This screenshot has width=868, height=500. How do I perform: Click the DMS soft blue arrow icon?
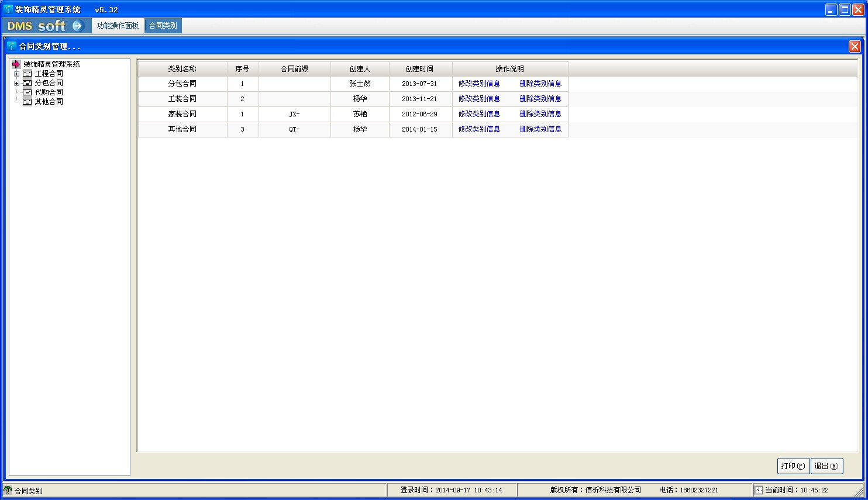click(78, 26)
